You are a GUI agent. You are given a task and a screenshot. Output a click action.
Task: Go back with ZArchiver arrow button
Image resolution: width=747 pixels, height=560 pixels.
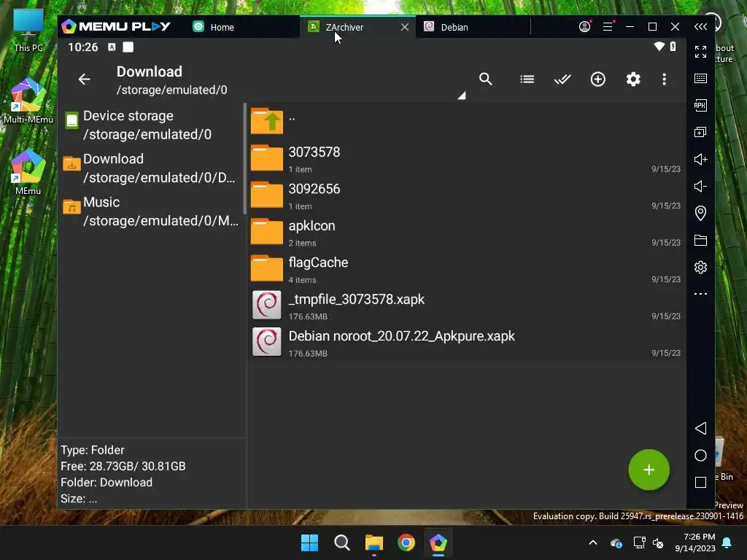85,79
